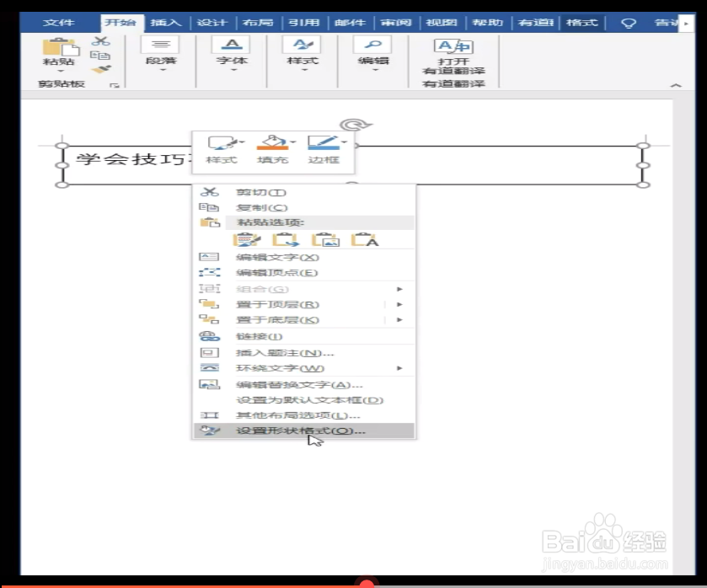This screenshot has height=588, width=707.
Task: Open the Styles (样式) ribbon icon
Action: [x=303, y=45]
